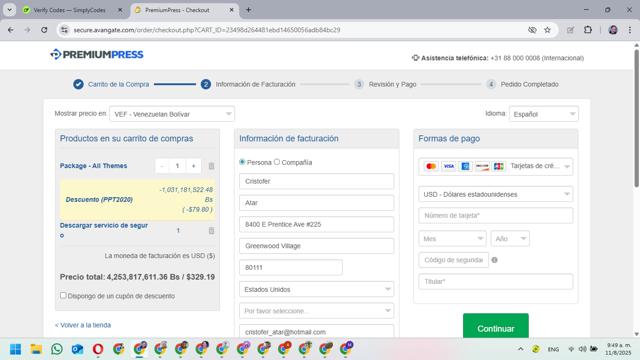Select PremiumPress - Checkout tab

178,10
